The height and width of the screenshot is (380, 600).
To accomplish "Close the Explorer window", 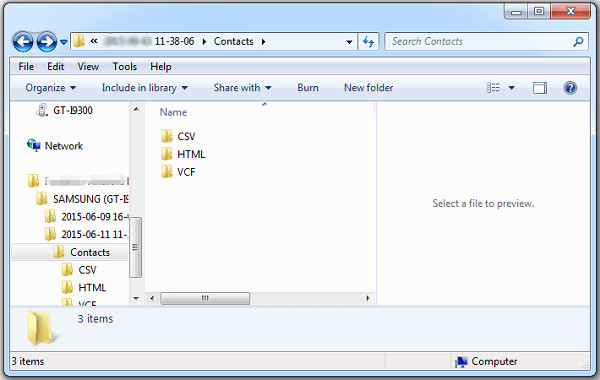I will tap(570, 11).
